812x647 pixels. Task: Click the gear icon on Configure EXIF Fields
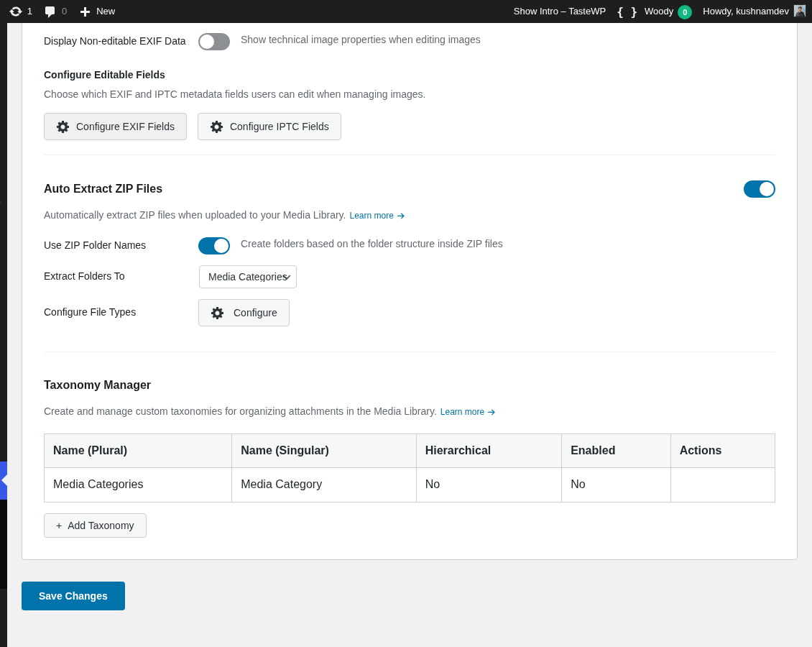point(63,127)
